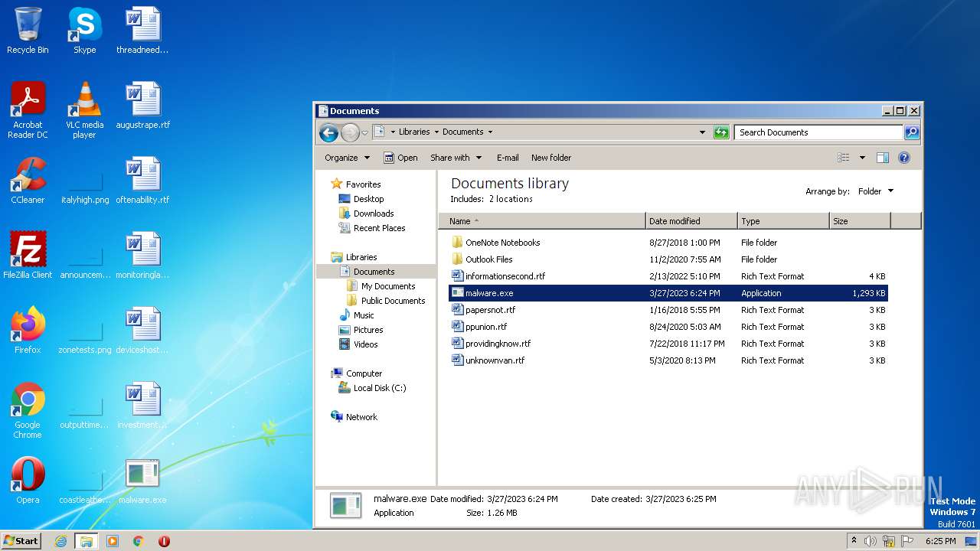Open FileZilla Client desktop icon
This screenshot has height=551, width=980.
tap(28, 256)
